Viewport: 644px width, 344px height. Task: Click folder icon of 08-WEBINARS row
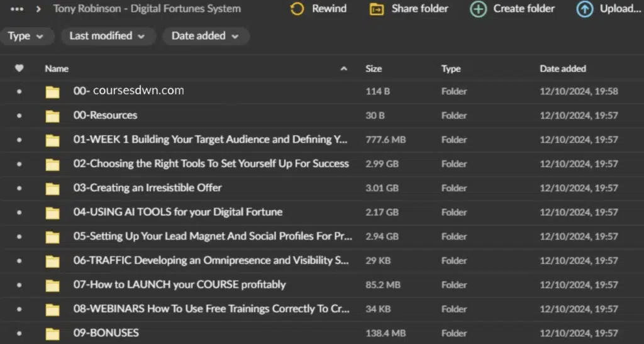[x=53, y=310]
